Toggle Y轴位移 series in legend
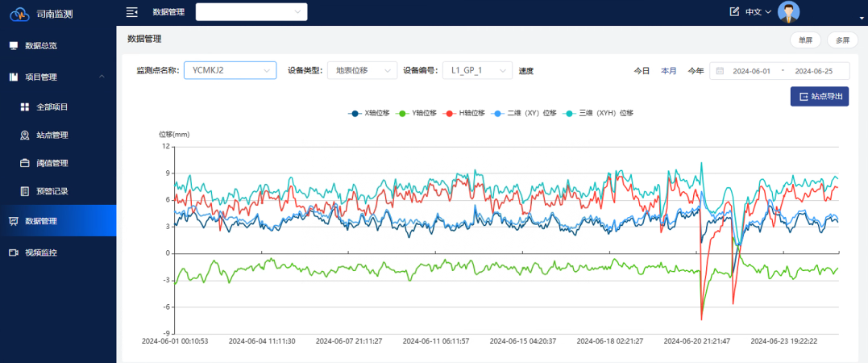This screenshot has height=363, width=868. pos(418,113)
